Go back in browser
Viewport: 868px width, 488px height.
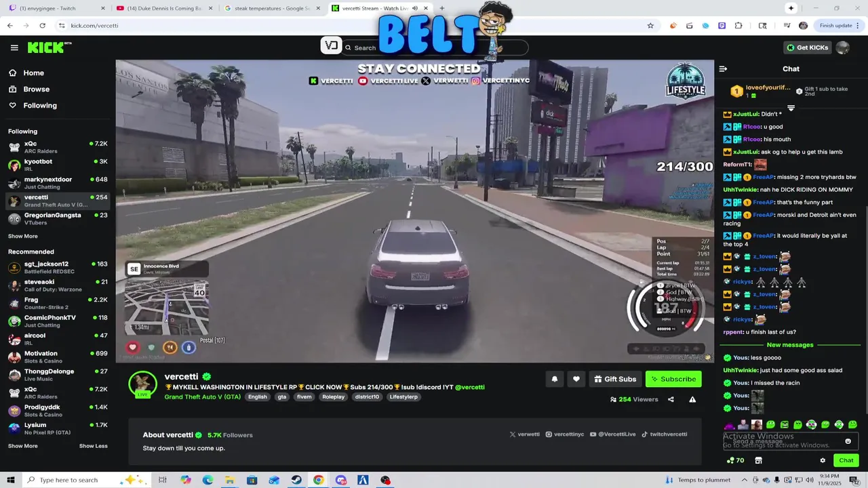point(9,26)
